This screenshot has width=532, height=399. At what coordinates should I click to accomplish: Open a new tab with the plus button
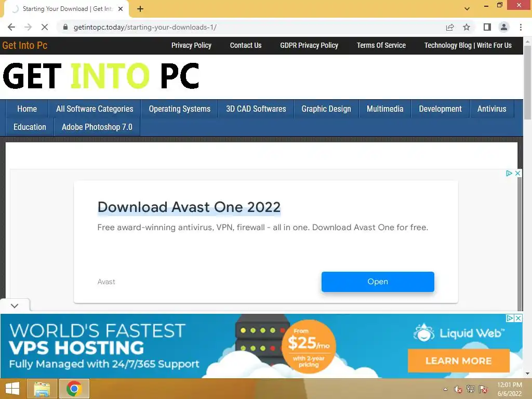(x=140, y=9)
